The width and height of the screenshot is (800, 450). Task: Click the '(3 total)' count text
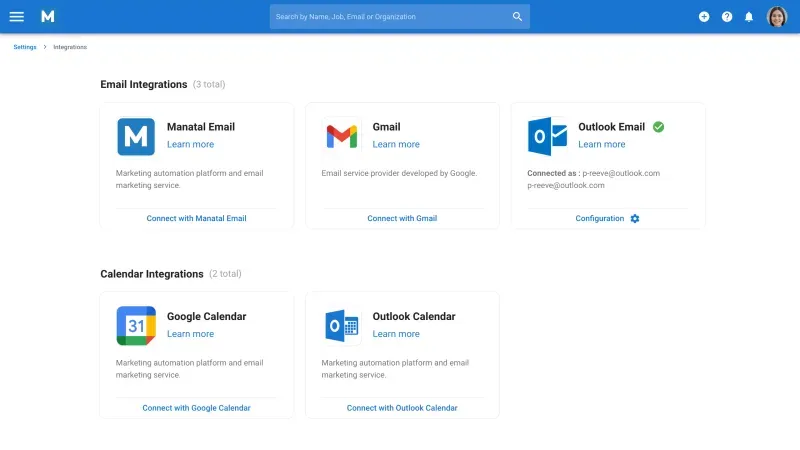209,84
